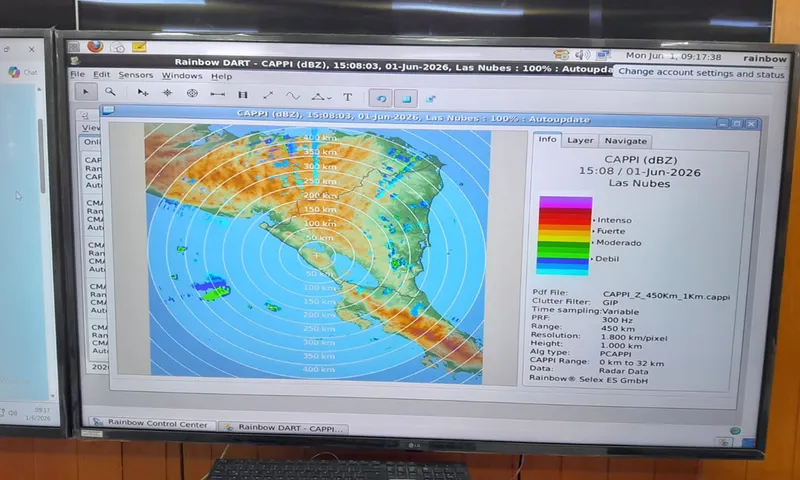Click the date and time clock

coord(673,57)
